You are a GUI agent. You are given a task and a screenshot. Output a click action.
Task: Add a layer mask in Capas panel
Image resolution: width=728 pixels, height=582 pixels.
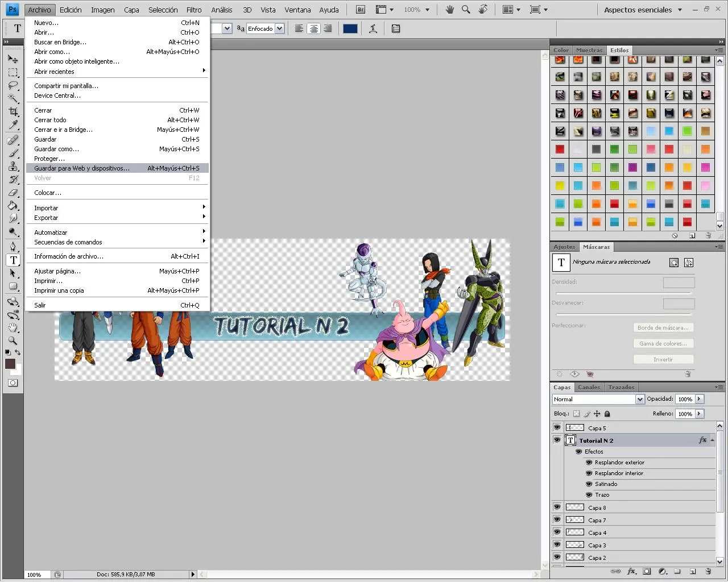click(x=647, y=571)
